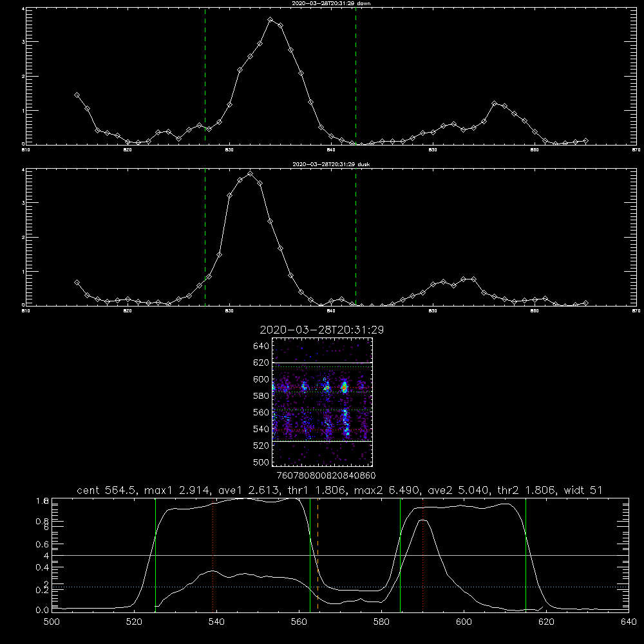
Task: Click the timestamp title above the heatmap
Action: click(x=321, y=330)
